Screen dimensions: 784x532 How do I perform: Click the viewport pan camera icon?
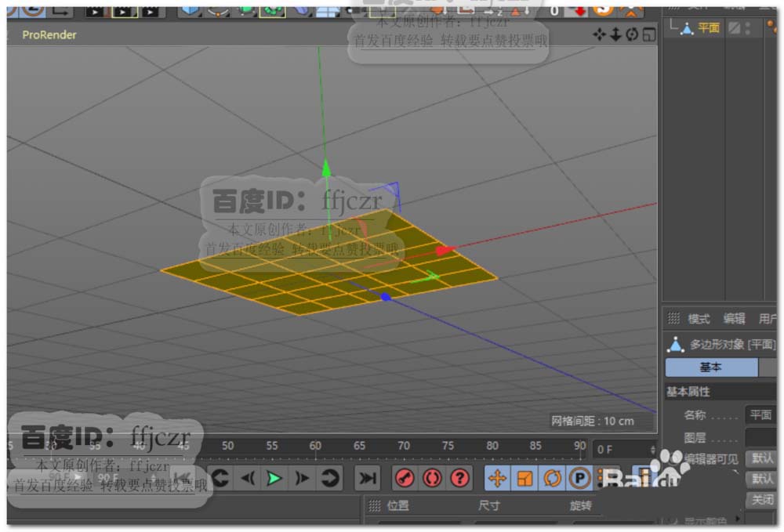coord(599,34)
